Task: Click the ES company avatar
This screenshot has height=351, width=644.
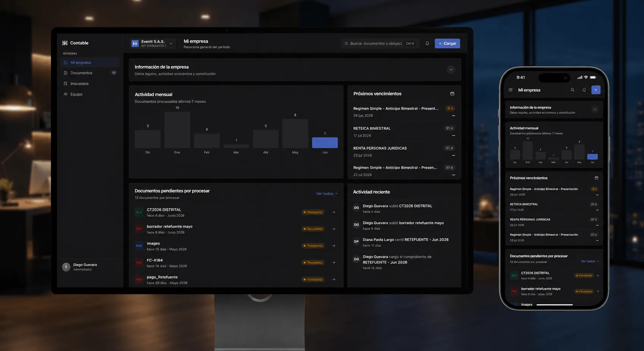Action: (x=135, y=44)
